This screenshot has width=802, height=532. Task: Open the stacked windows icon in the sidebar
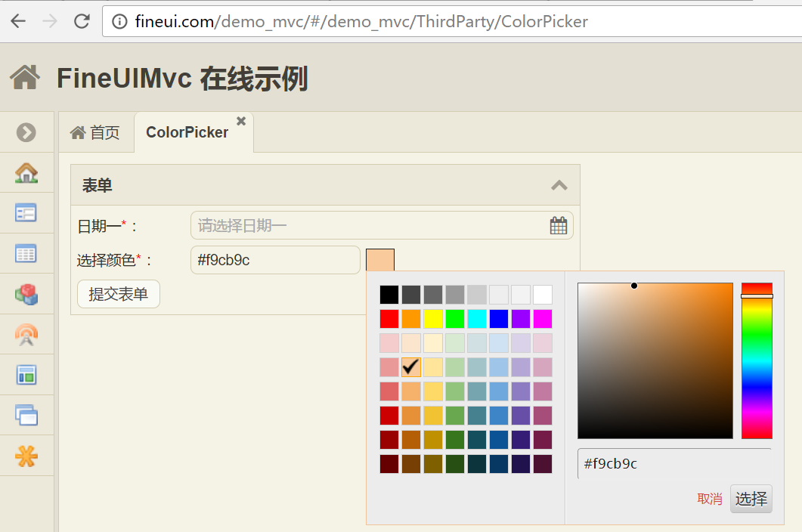tap(26, 416)
